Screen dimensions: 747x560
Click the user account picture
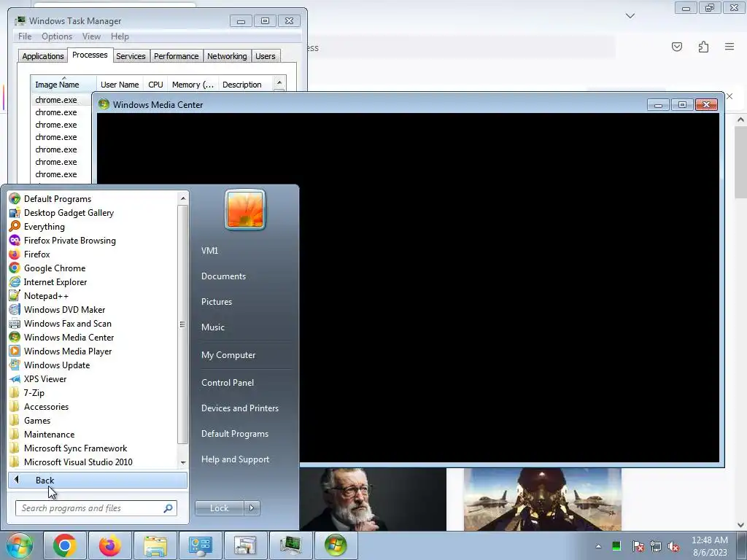245,209
